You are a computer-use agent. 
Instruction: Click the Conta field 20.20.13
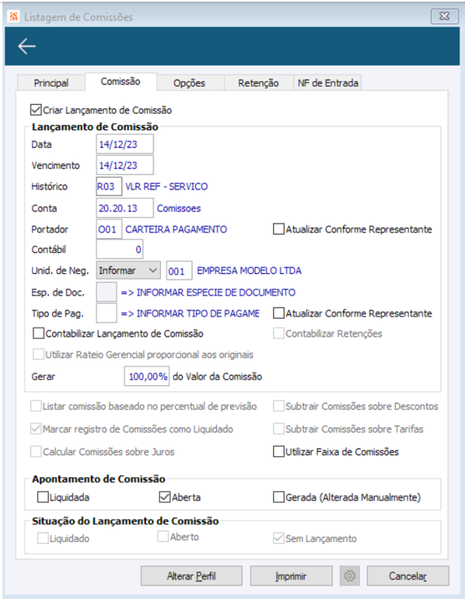[125, 208]
